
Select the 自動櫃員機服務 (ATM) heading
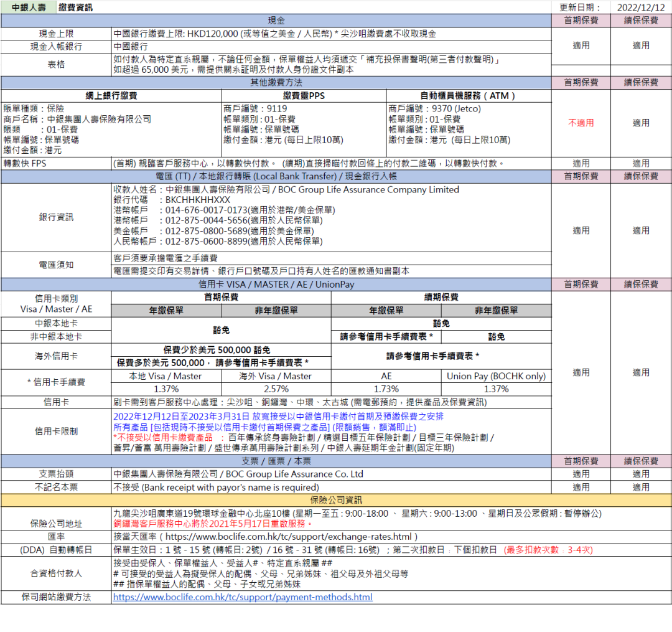point(468,96)
